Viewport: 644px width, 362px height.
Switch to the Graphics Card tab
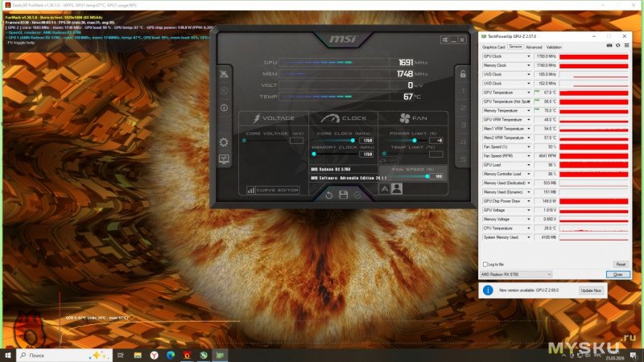[x=492, y=47]
